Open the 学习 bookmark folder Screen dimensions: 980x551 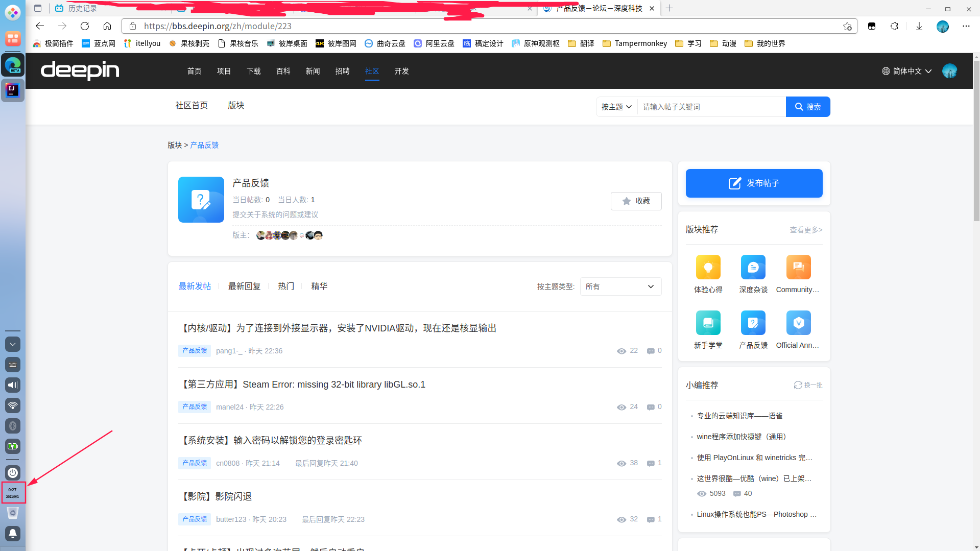[688, 43]
